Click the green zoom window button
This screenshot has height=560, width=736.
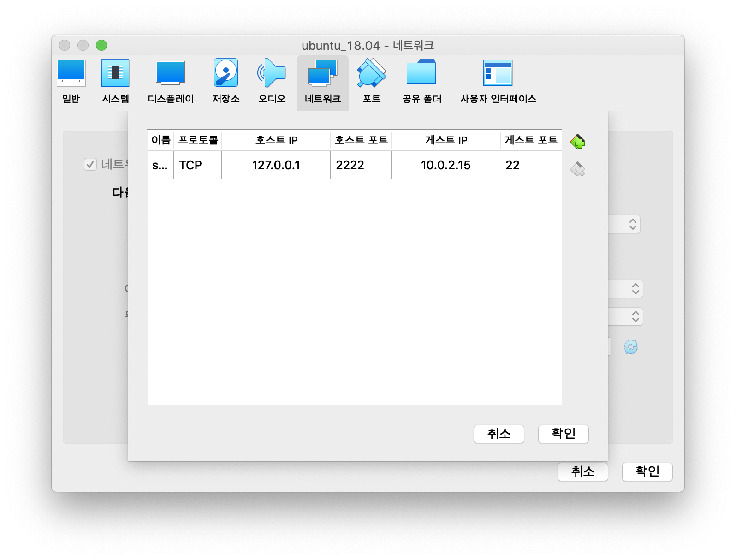pyautogui.click(x=101, y=45)
